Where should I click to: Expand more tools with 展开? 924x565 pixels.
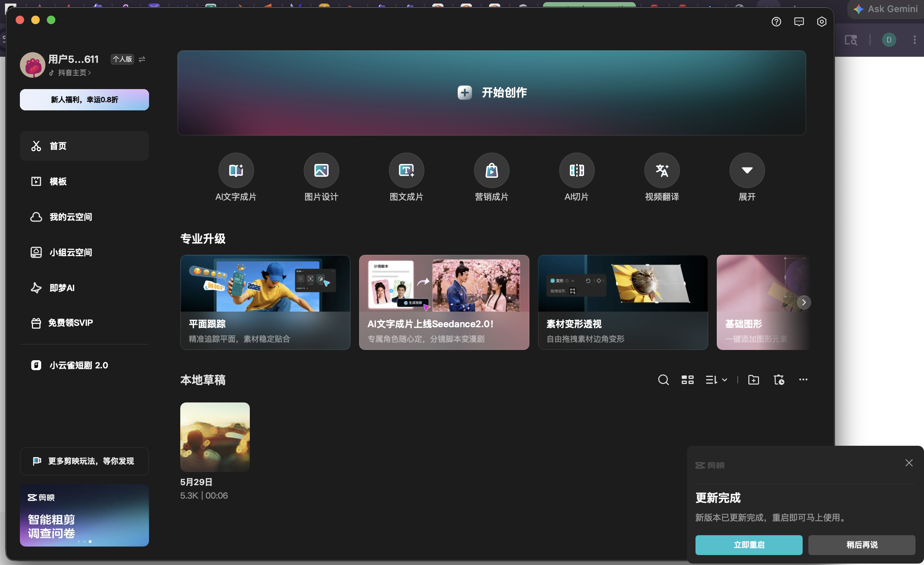(747, 177)
